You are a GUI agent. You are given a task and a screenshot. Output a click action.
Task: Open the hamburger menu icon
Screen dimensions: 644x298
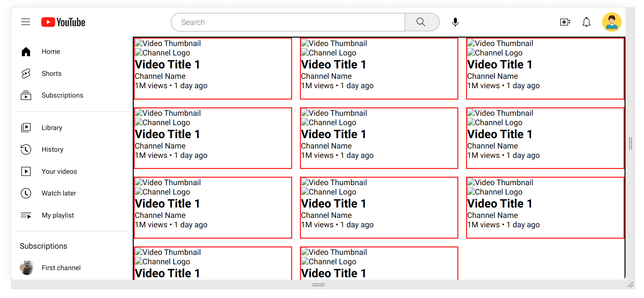tap(26, 22)
